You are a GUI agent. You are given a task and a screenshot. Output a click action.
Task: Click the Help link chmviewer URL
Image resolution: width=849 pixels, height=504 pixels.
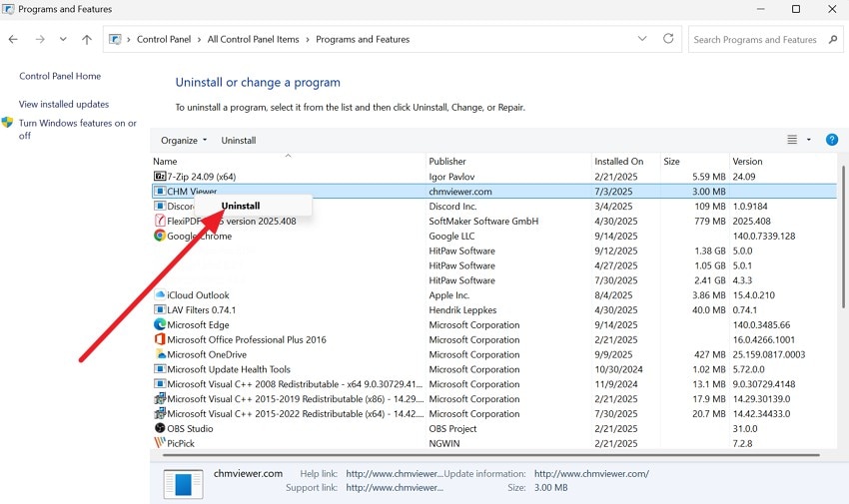[x=395, y=474]
